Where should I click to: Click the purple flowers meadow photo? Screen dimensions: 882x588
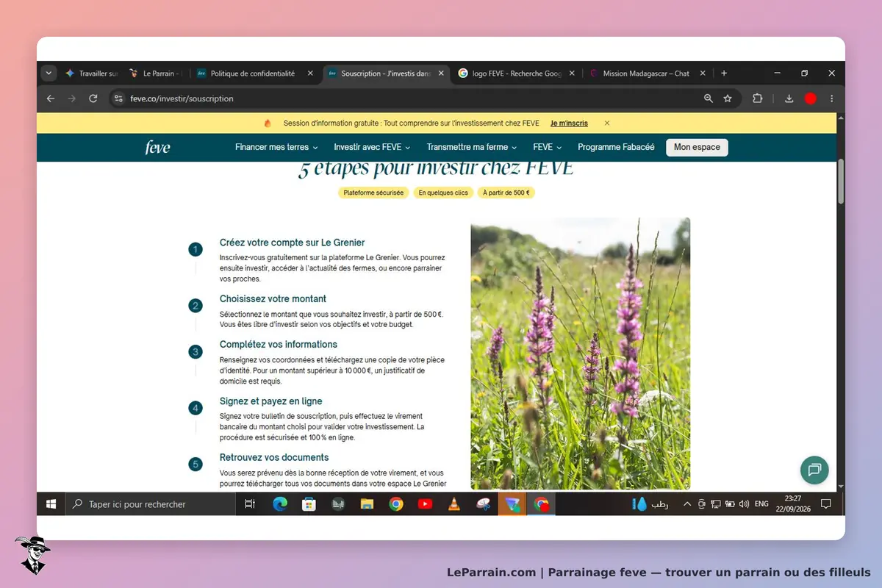[x=581, y=354]
